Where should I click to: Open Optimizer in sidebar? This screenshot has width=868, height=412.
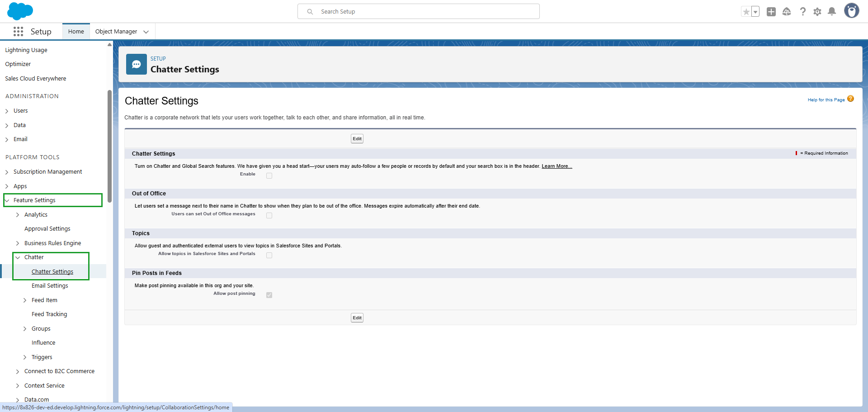[18, 64]
